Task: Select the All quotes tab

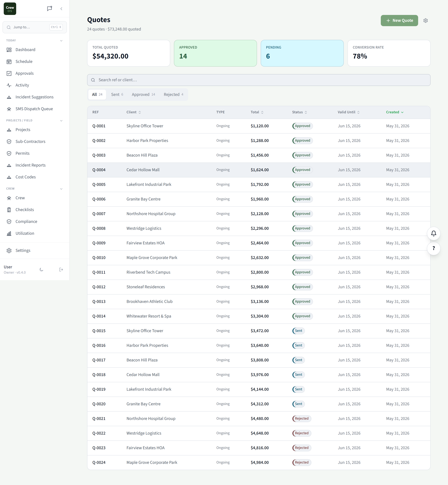Action: [x=97, y=95]
